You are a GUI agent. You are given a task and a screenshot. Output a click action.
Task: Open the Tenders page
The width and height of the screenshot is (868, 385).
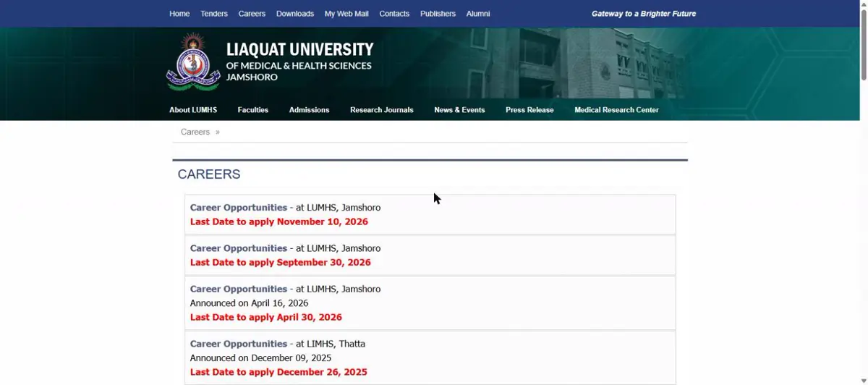pyautogui.click(x=214, y=14)
